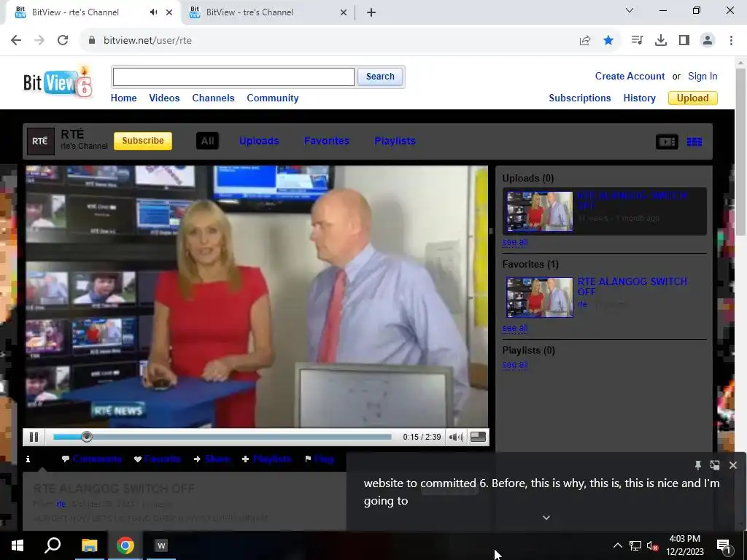Toggle the player fullscreen icon
Screen dimensions: 747x560
478,437
